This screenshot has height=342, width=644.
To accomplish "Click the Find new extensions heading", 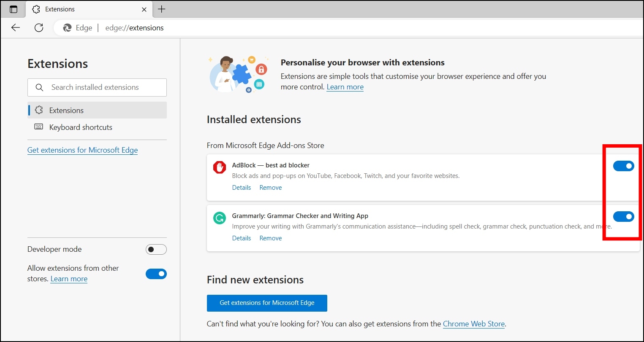I will coord(255,280).
